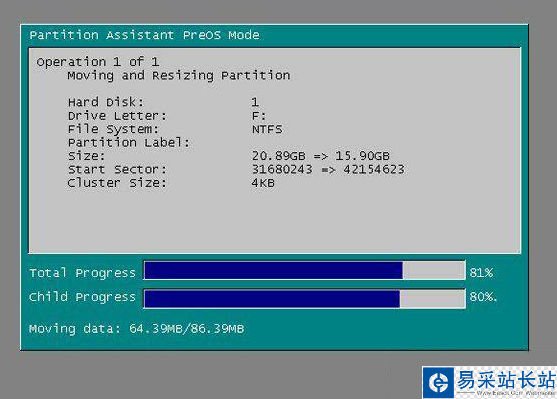Click the Total Progress bar
Viewport: 557px width, 399px height.
[304, 271]
